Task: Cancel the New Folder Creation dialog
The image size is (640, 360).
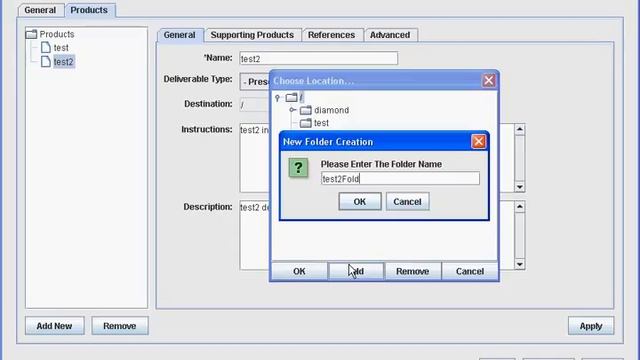Action: click(407, 202)
